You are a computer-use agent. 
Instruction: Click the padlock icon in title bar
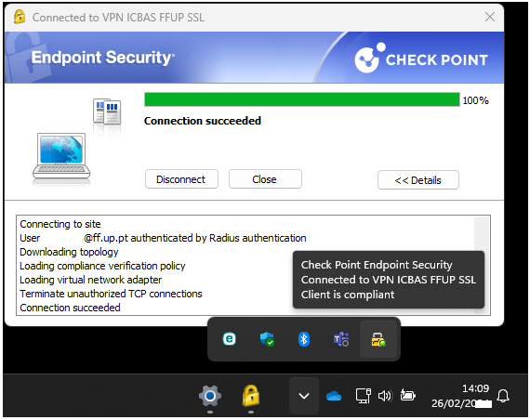(20, 17)
